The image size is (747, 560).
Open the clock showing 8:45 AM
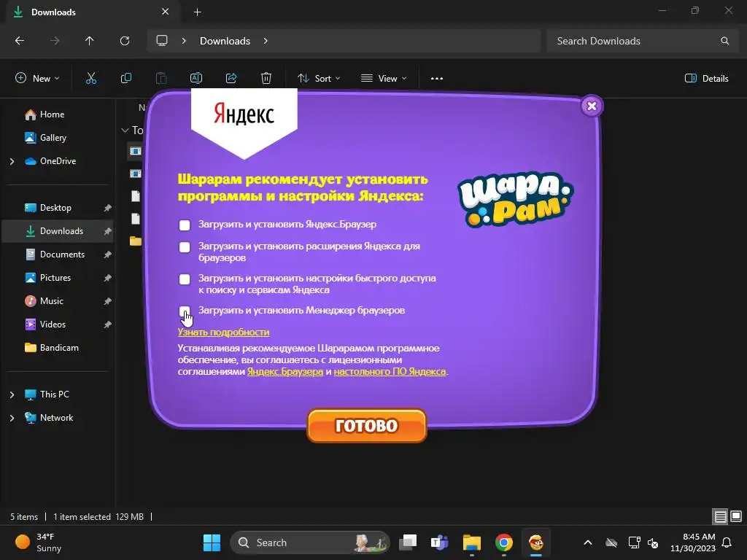pos(693,542)
